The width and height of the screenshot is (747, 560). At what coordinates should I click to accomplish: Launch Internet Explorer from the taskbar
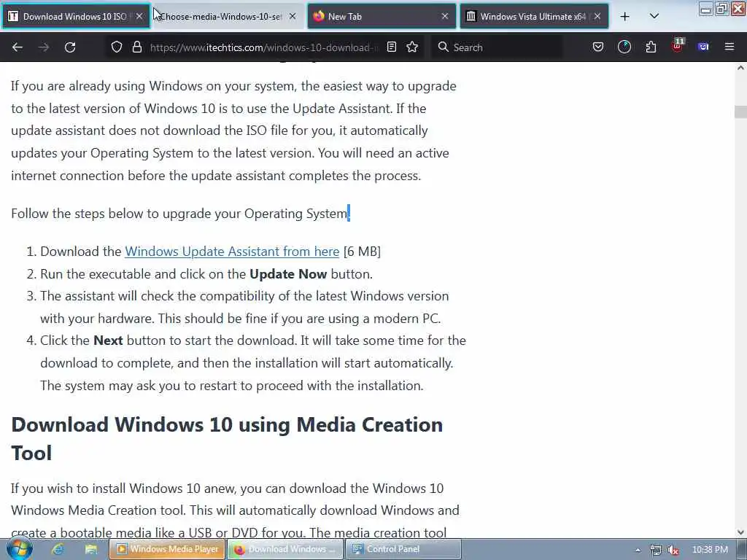point(58,549)
